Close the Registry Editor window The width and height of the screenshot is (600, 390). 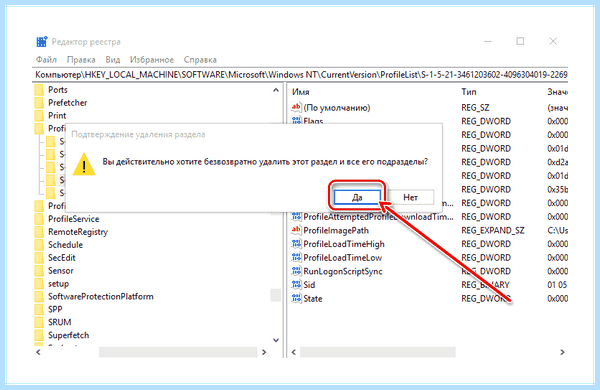pos(553,41)
